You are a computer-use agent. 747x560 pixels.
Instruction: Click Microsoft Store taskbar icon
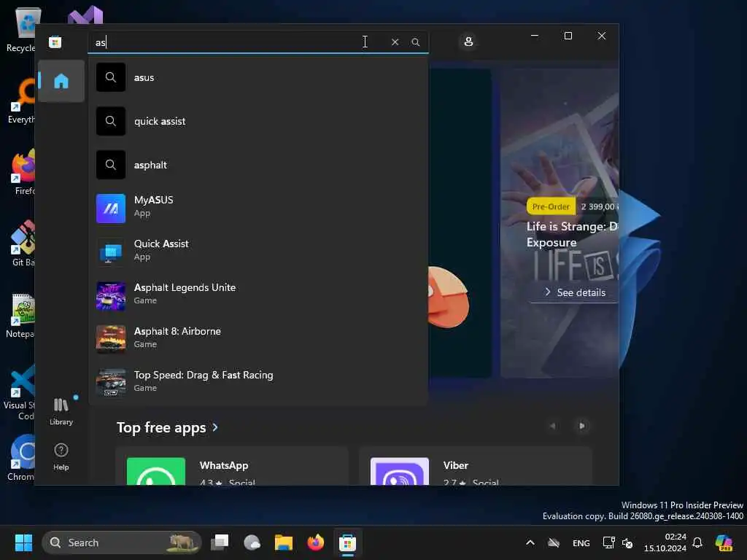(x=348, y=542)
